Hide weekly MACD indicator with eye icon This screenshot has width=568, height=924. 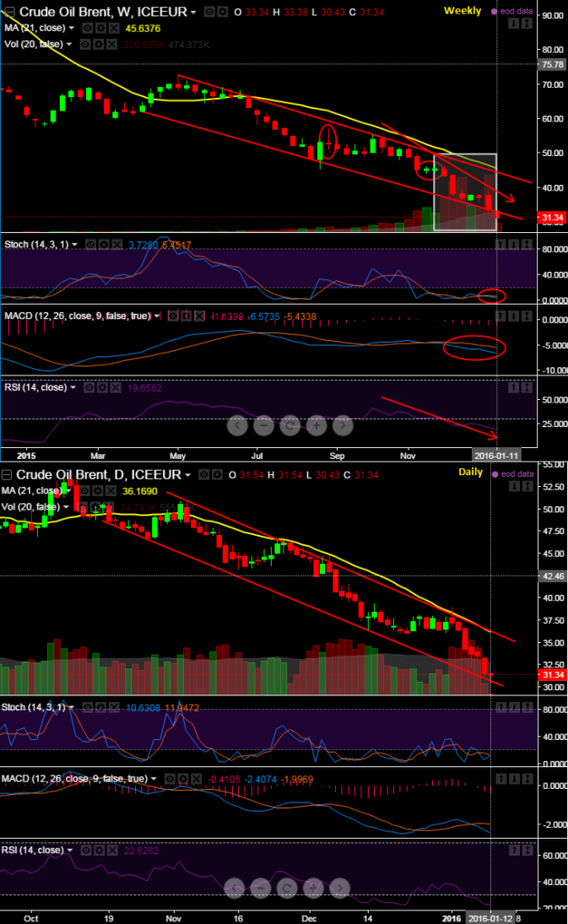(173, 316)
